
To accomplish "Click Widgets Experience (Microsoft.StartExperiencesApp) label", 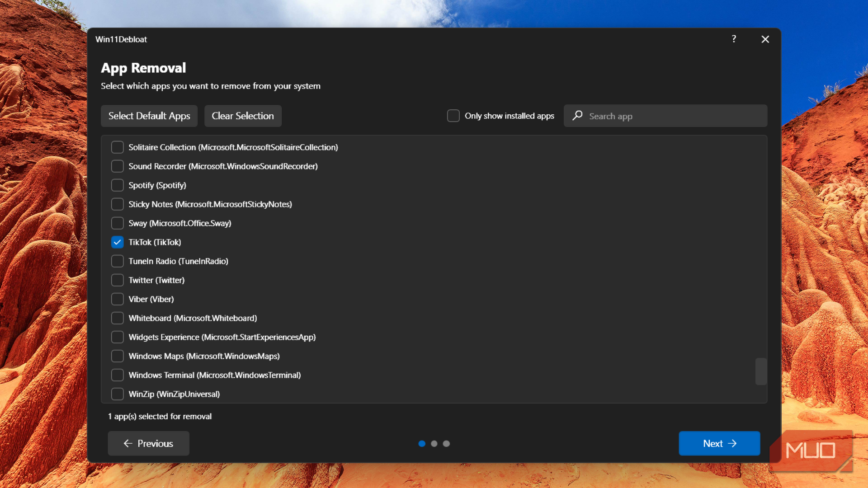I will [222, 337].
